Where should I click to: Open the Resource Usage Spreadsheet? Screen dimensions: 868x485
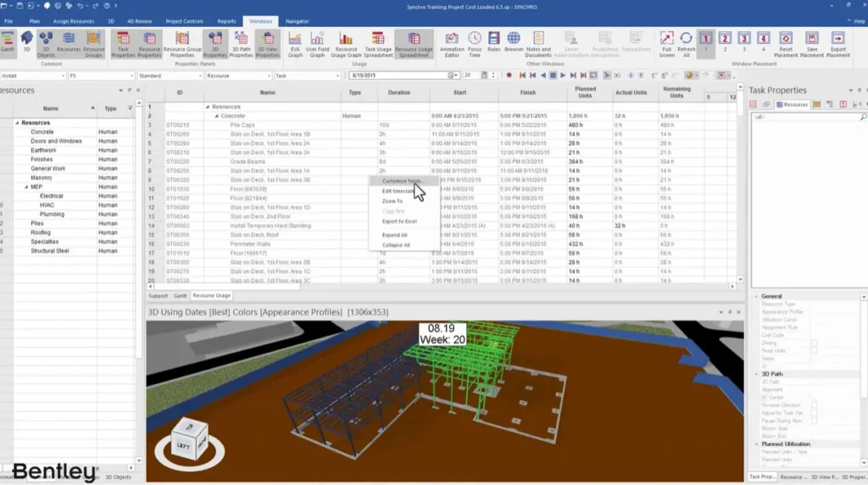[x=414, y=44]
